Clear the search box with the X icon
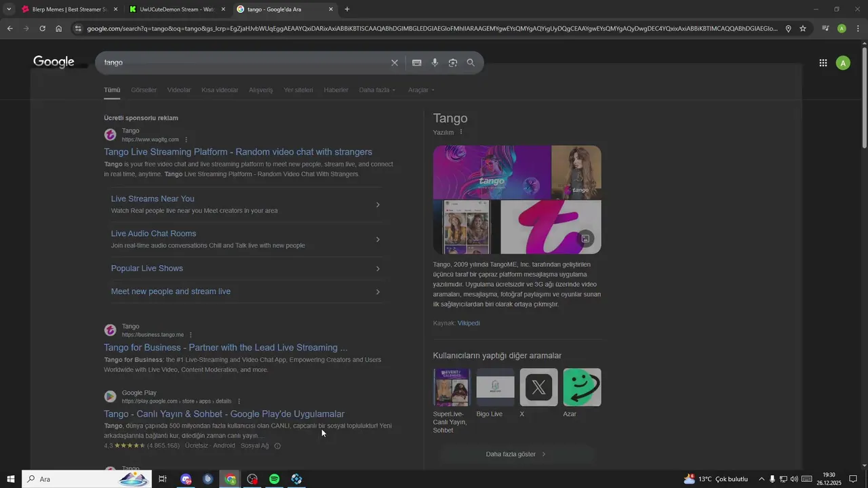Viewport: 868px width, 488px height. click(x=394, y=62)
